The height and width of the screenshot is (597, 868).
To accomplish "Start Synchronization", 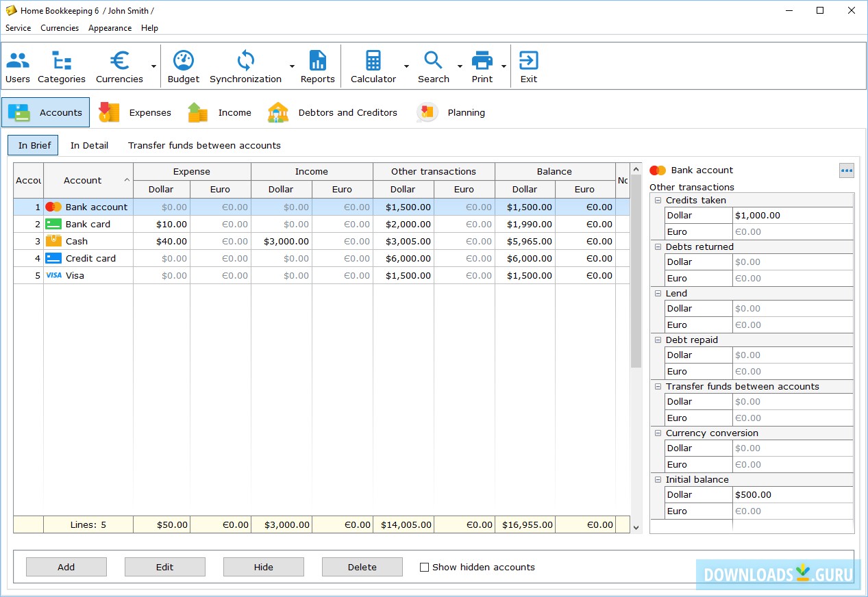I will (x=245, y=65).
